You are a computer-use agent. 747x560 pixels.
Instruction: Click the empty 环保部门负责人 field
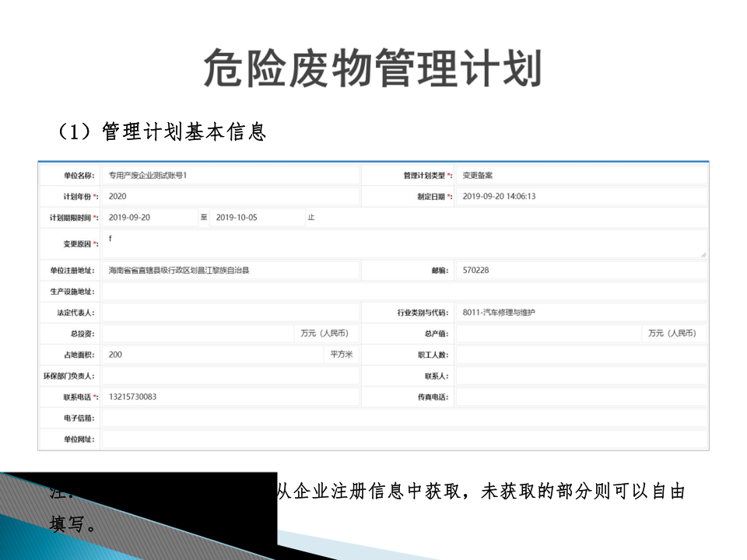click(x=230, y=376)
